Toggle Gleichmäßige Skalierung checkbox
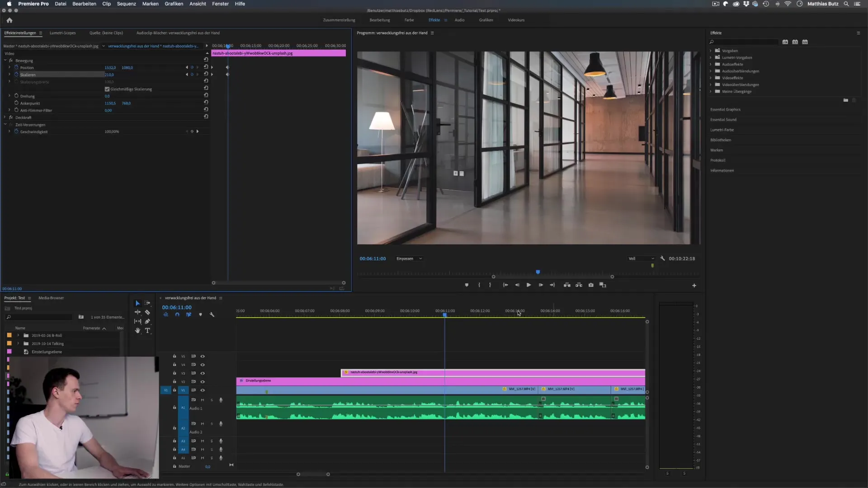This screenshot has width=868, height=488. (x=107, y=89)
